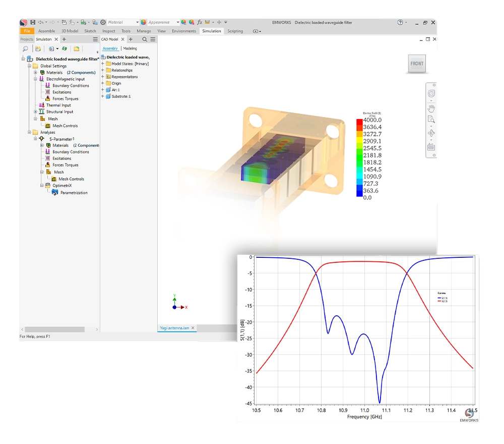Switch to the Environments ribbon tab
Screen dimensions: 504x444
tap(184, 31)
